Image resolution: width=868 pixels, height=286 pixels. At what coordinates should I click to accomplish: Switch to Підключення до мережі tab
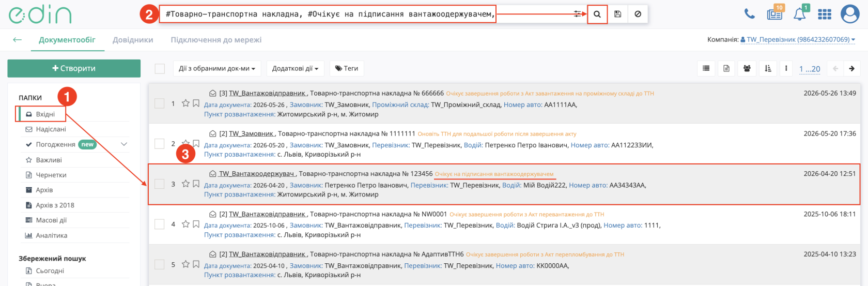tap(216, 40)
